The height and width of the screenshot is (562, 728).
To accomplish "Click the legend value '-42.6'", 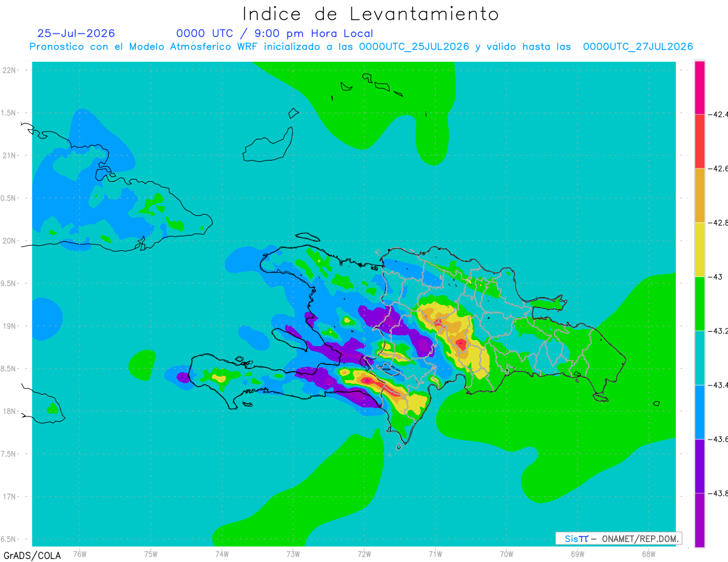I will click(718, 168).
